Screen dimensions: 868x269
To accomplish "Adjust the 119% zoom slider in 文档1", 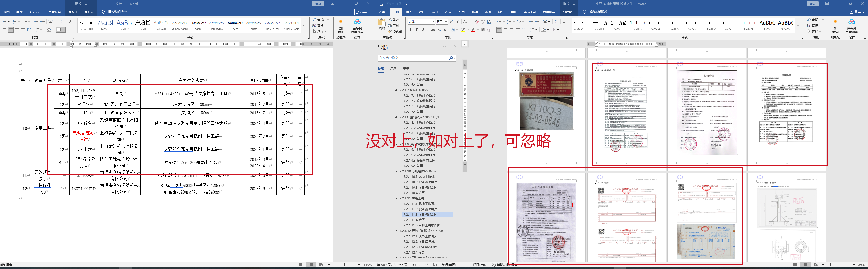I will (x=344, y=265).
